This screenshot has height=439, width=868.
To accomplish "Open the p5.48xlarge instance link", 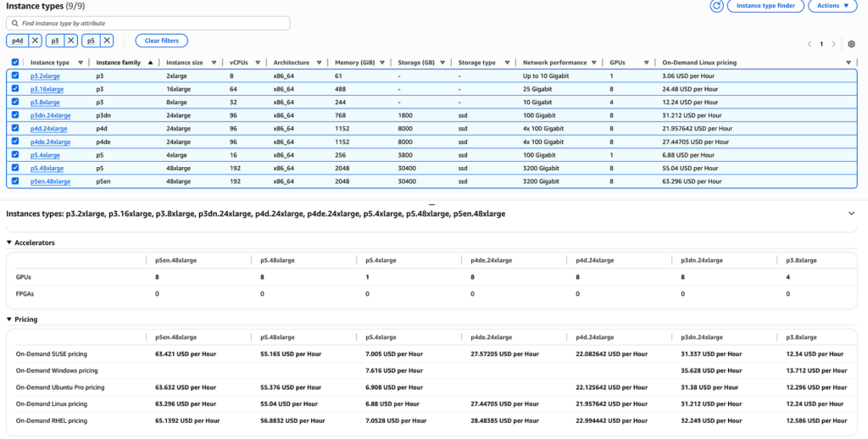I will tap(47, 169).
